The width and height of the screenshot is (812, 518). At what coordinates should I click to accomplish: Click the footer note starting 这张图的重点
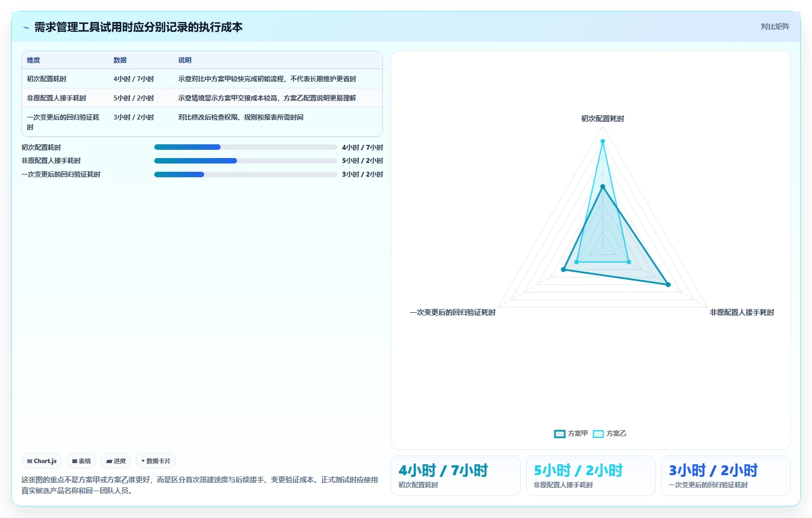pos(200,485)
